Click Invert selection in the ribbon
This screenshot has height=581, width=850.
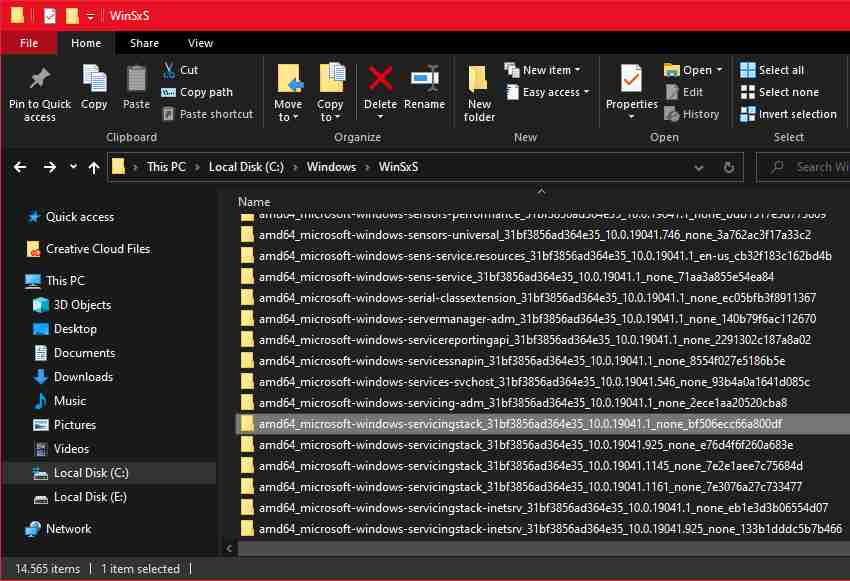[x=788, y=114]
